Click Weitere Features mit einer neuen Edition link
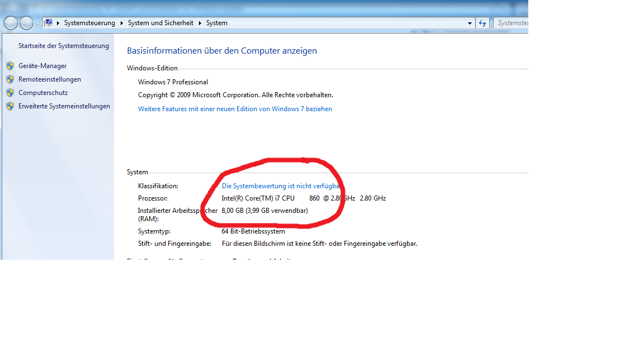Image resolution: width=644 pixels, height=362 pixels. [235, 109]
